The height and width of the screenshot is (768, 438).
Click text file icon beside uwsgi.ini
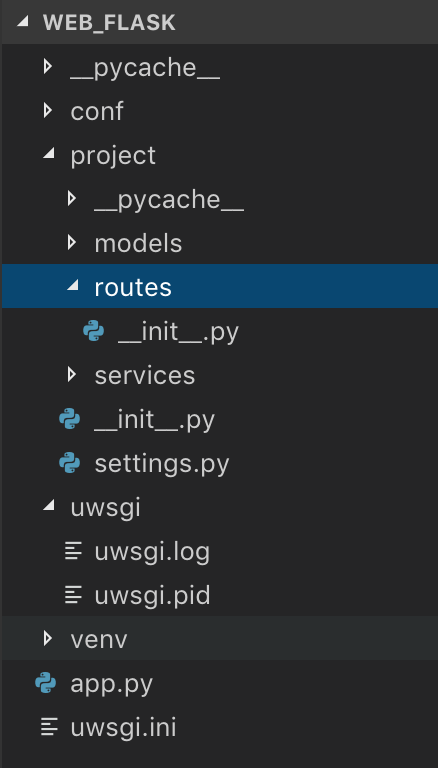(49, 727)
